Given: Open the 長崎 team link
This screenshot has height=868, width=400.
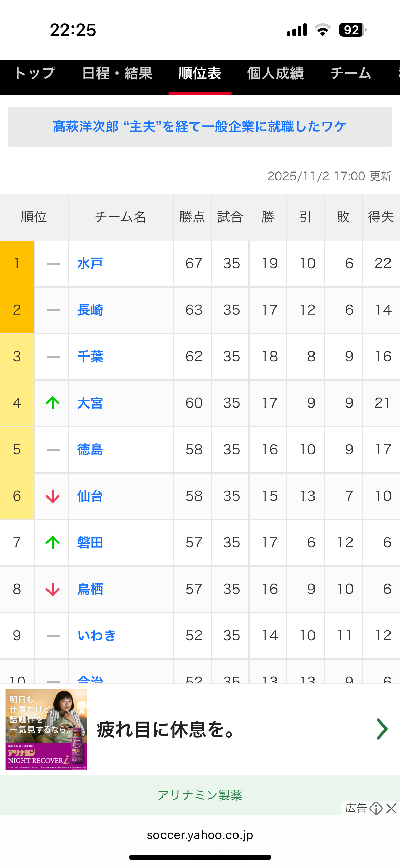Looking at the screenshot, I should (90, 310).
